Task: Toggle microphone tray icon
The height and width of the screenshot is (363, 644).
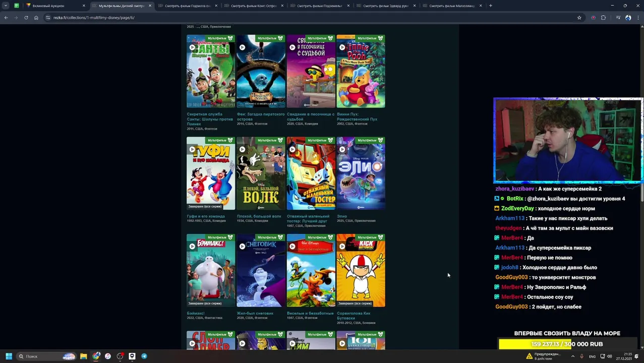Action: click(x=581, y=356)
